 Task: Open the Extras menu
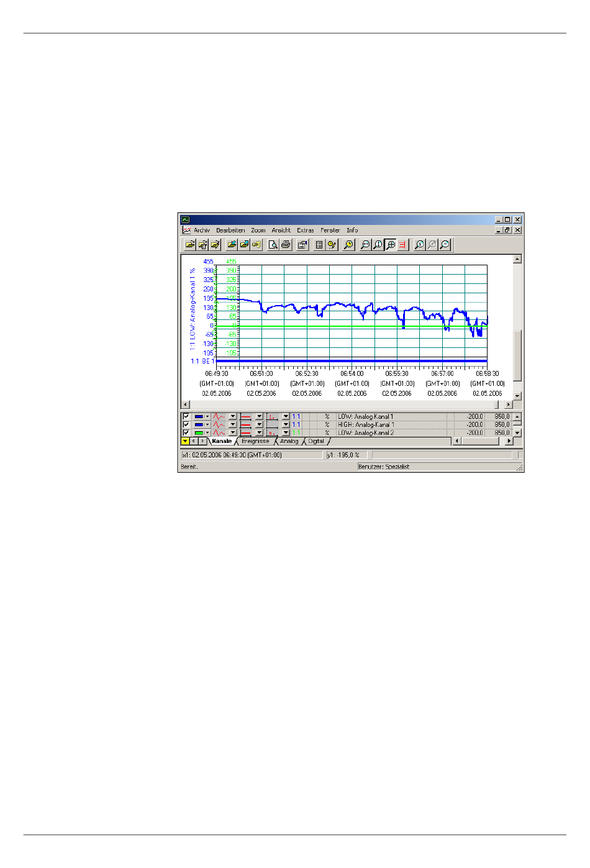pyautogui.click(x=306, y=231)
